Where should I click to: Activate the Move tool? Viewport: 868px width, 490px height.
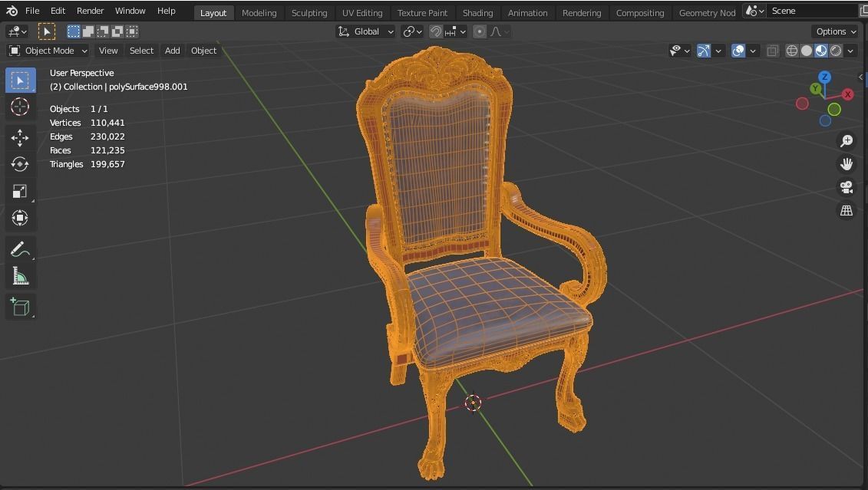[x=21, y=137]
